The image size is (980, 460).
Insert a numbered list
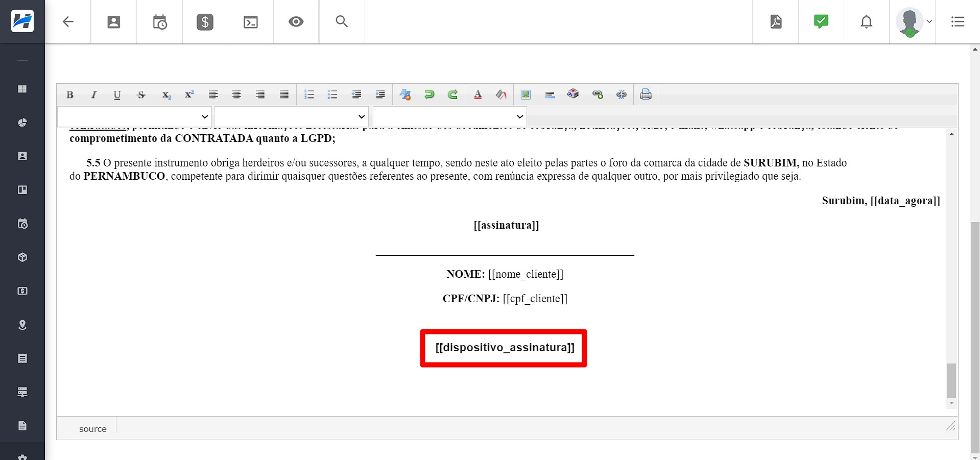pyautogui.click(x=309, y=95)
